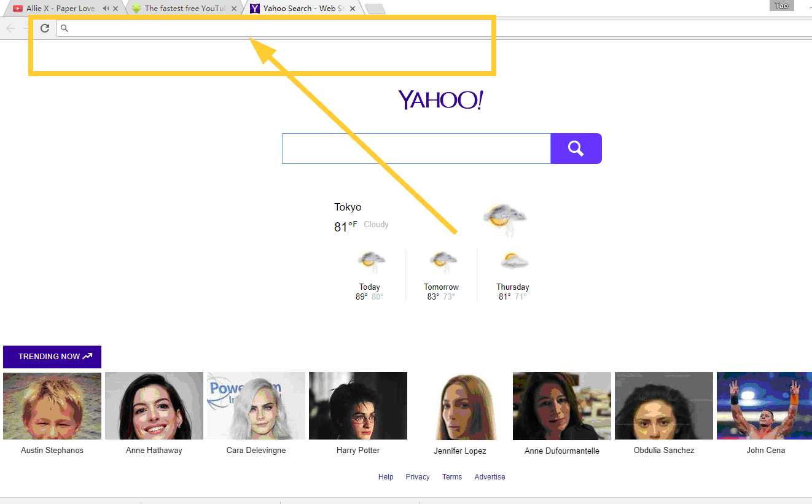Click the Anne Dufourmantelle caption

pos(562,451)
